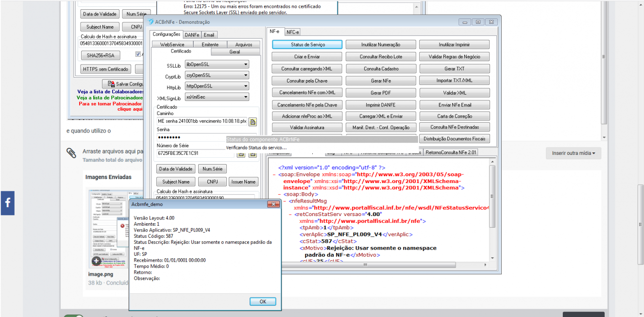Click Consultar carregando XML button
The image size is (644, 317).
point(307,69)
